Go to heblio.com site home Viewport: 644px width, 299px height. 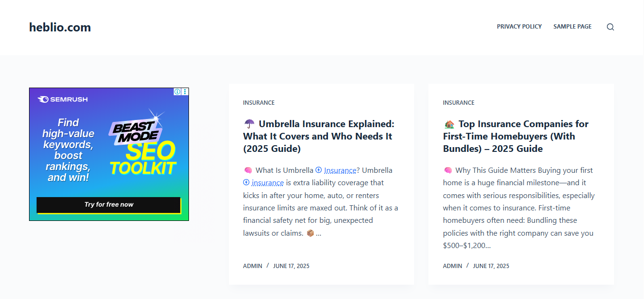tap(60, 27)
